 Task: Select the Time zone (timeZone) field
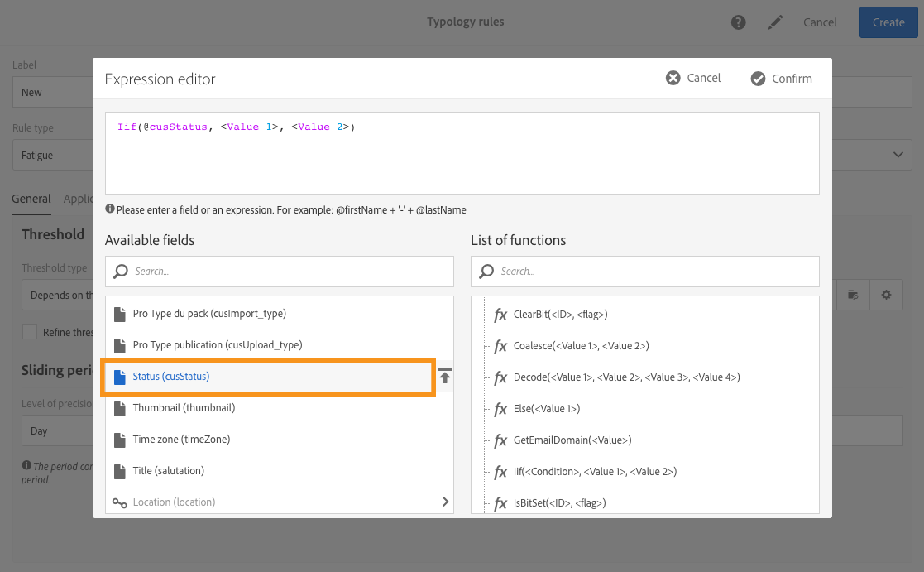click(181, 440)
